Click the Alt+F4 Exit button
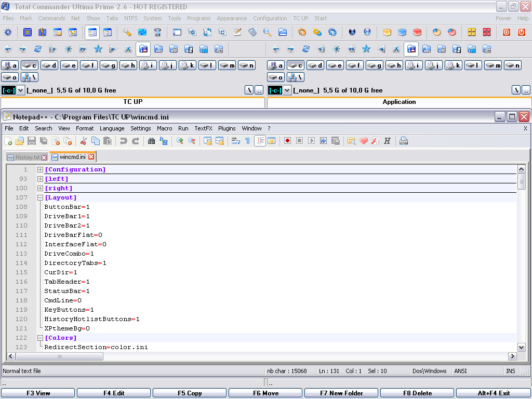The image size is (532, 399). click(494, 393)
